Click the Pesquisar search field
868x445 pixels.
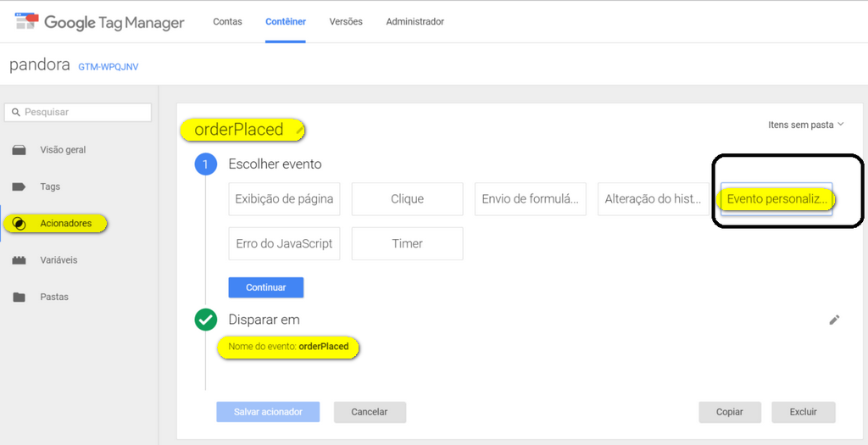coord(78,112)
